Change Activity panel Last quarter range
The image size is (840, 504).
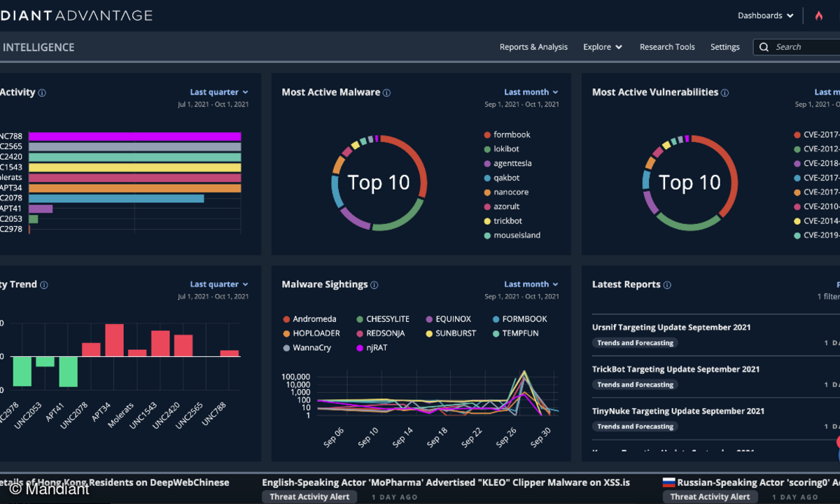(x=219, y=92)
